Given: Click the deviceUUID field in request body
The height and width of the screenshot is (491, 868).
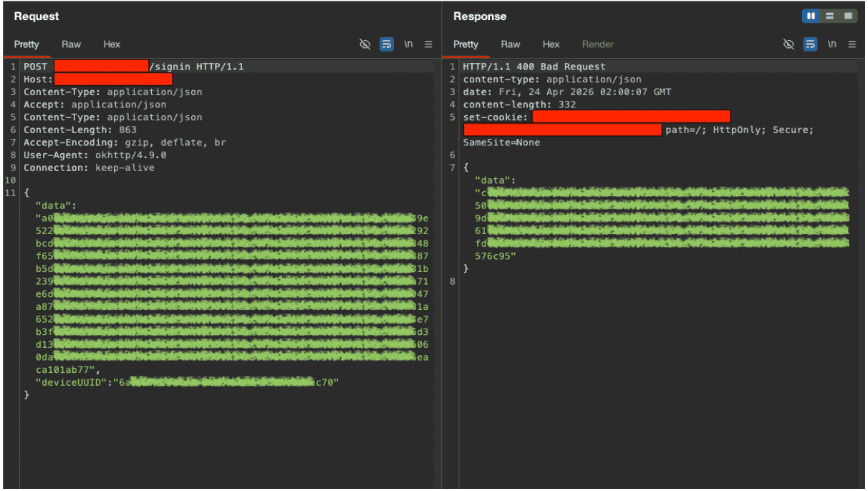Looking at the screenshot, I should (x=187, y=383).
